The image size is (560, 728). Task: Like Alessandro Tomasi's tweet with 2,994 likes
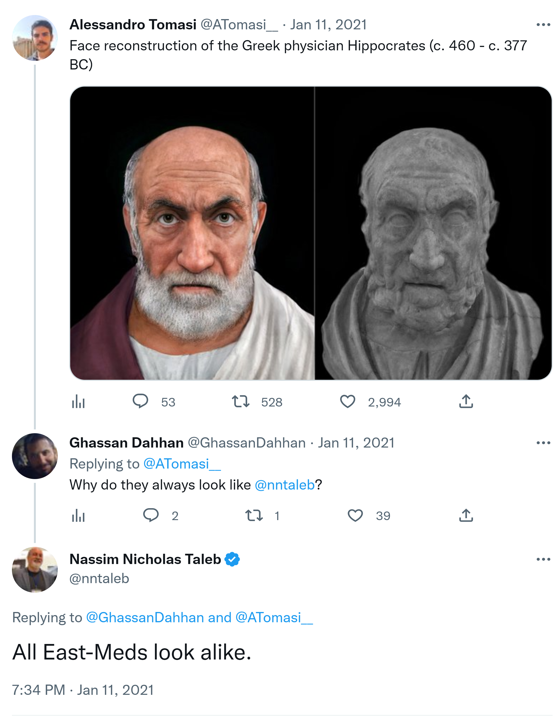coord(348,401)
